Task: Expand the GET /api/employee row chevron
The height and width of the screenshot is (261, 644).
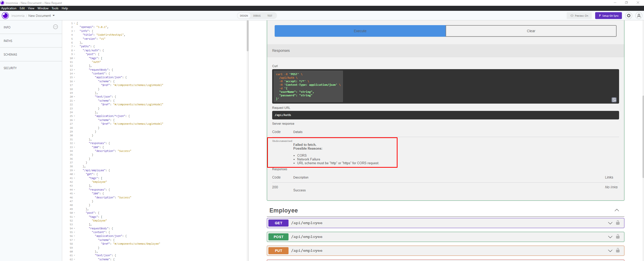Action: coord(610,223)
